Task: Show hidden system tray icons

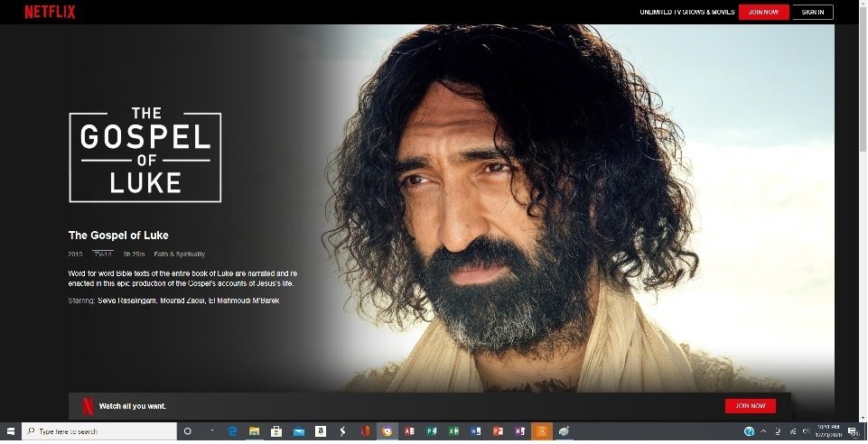Action: [763, 431]
